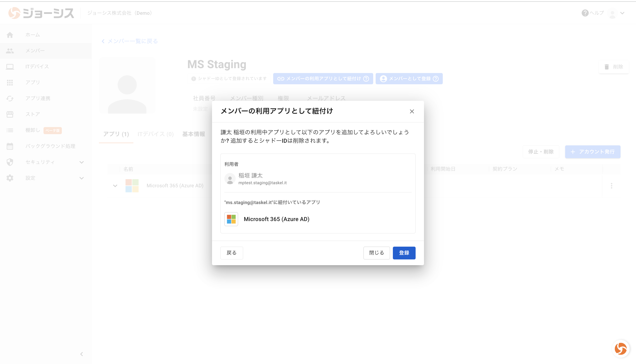The width and height of the screenshot is (636, 364).
Task: Click the Microsoft 365 logo in table row
Action: click(x=132, y=186)
